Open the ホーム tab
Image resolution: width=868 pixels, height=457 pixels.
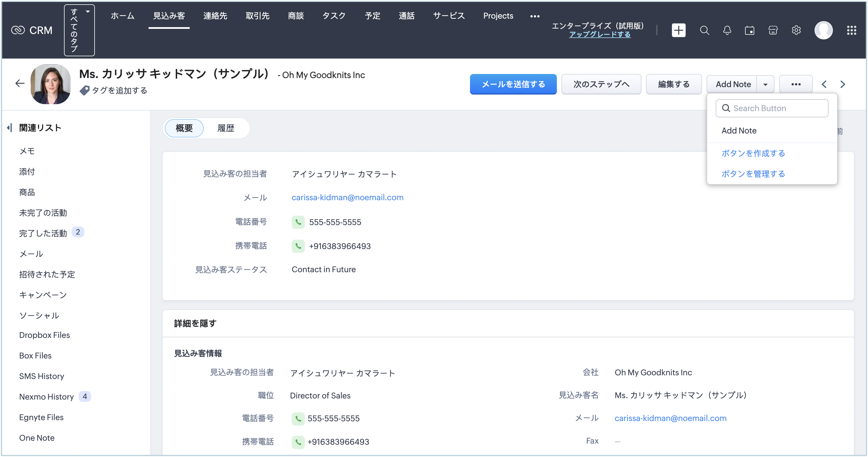[x=123, y=16]
